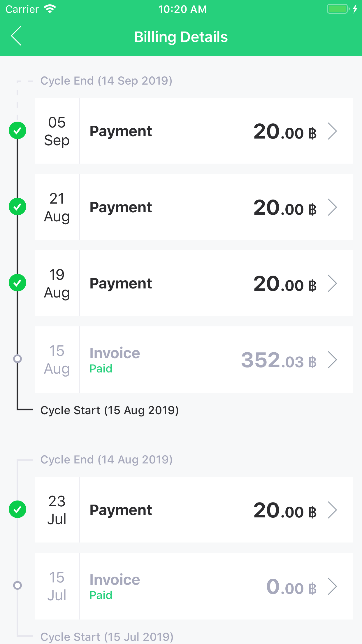Screen dimensions: 362x644
Task: Tap the battery icon in status bar
Action: (338, 9)
